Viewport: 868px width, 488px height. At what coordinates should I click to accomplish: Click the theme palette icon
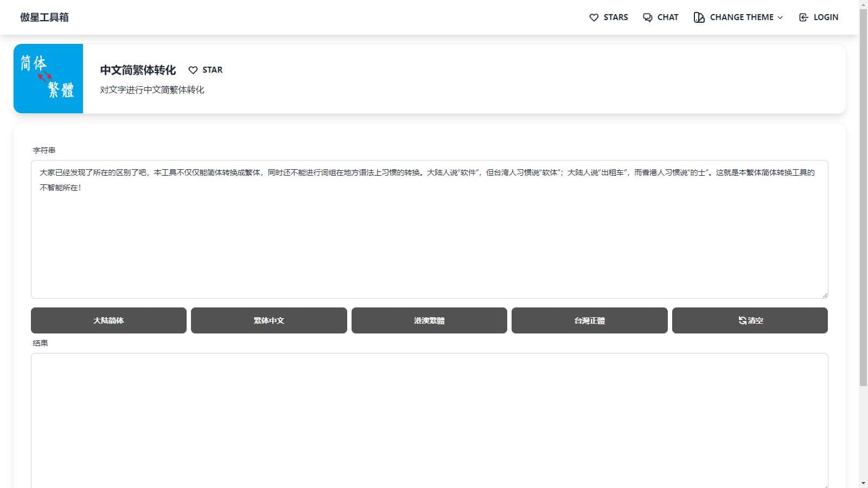click(699, 17)
